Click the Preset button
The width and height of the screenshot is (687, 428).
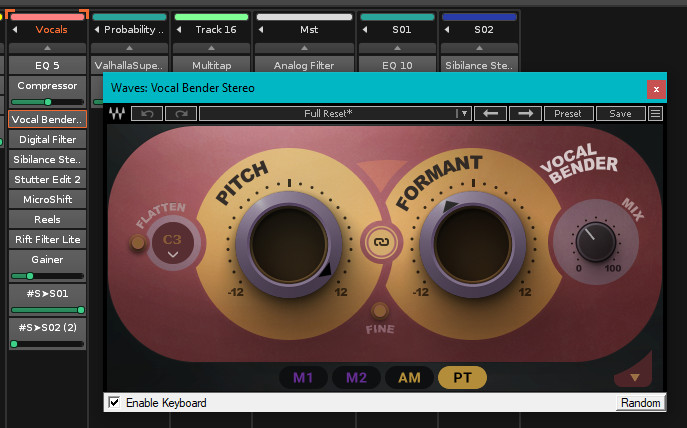coord(568,113)
